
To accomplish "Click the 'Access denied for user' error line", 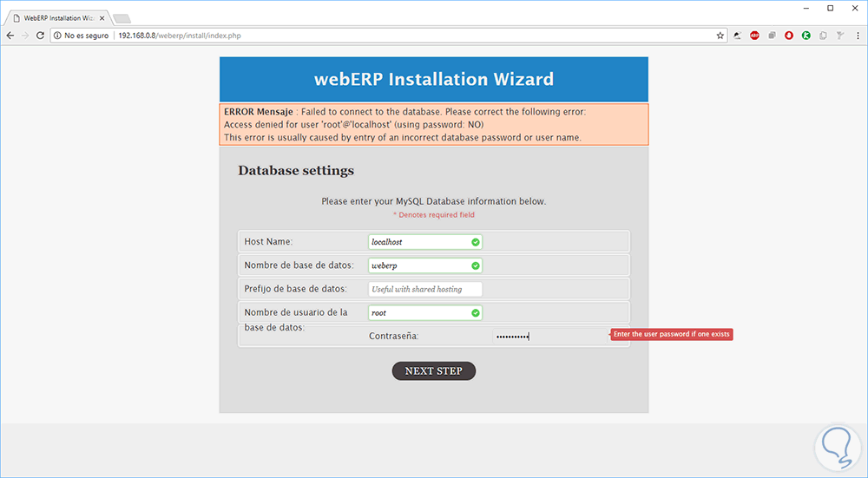I will (x=353, y=124).
